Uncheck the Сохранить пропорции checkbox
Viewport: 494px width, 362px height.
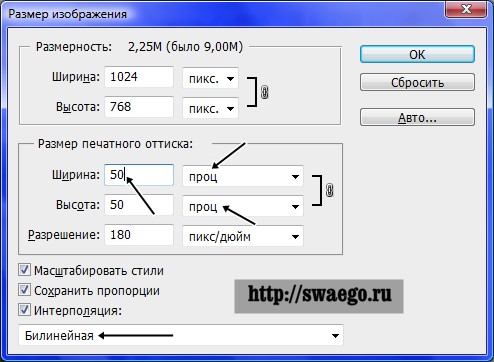24,290
